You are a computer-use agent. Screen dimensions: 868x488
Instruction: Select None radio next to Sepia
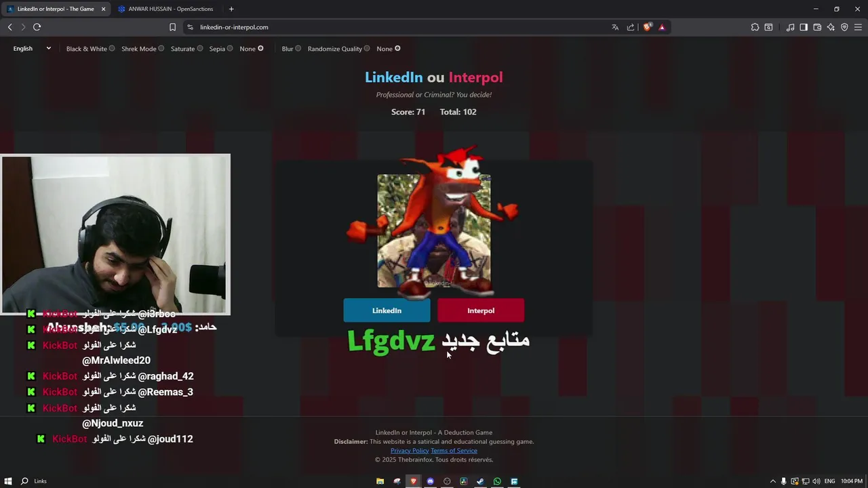[260, 48]
